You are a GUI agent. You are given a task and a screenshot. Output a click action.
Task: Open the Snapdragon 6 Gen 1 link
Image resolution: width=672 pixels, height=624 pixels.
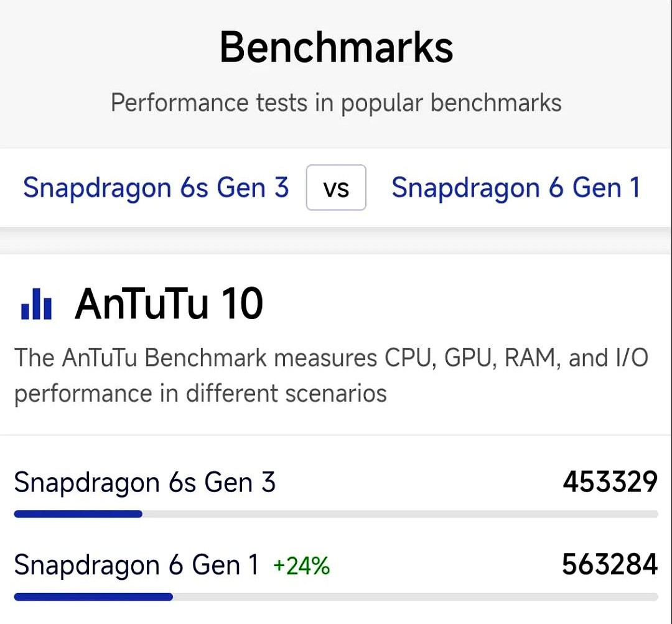(x=515, y=187)
